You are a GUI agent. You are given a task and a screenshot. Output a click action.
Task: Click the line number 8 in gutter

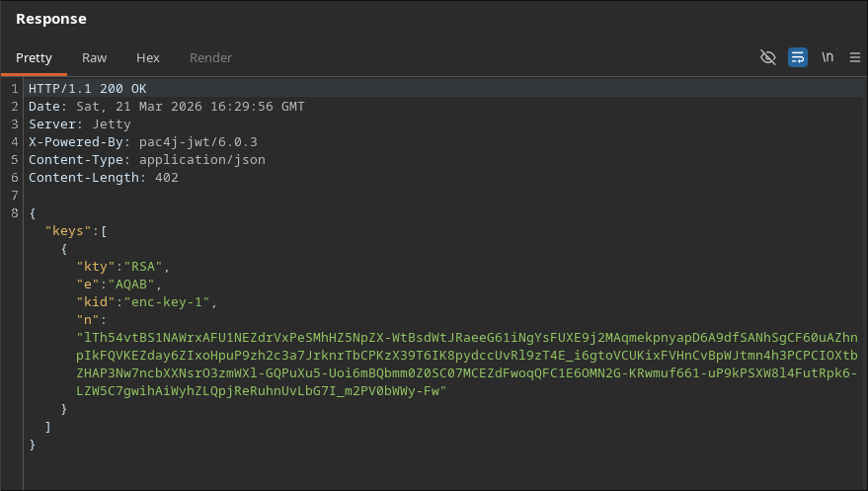point(15,213)
